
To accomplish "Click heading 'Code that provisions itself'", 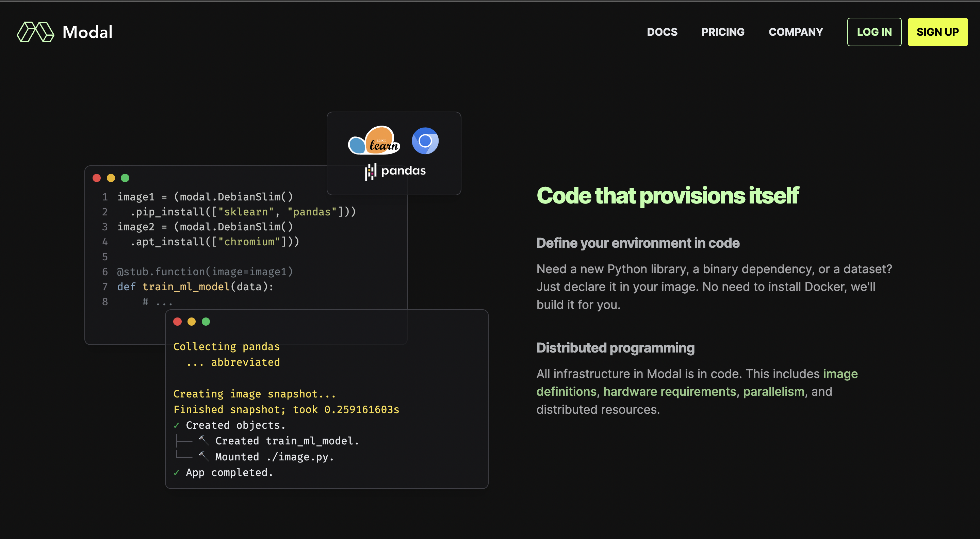I will (x=667, y=196).
